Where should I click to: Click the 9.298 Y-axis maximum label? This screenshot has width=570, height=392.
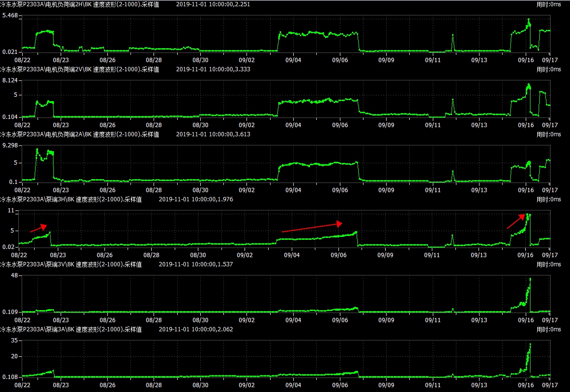click(10, 146)
